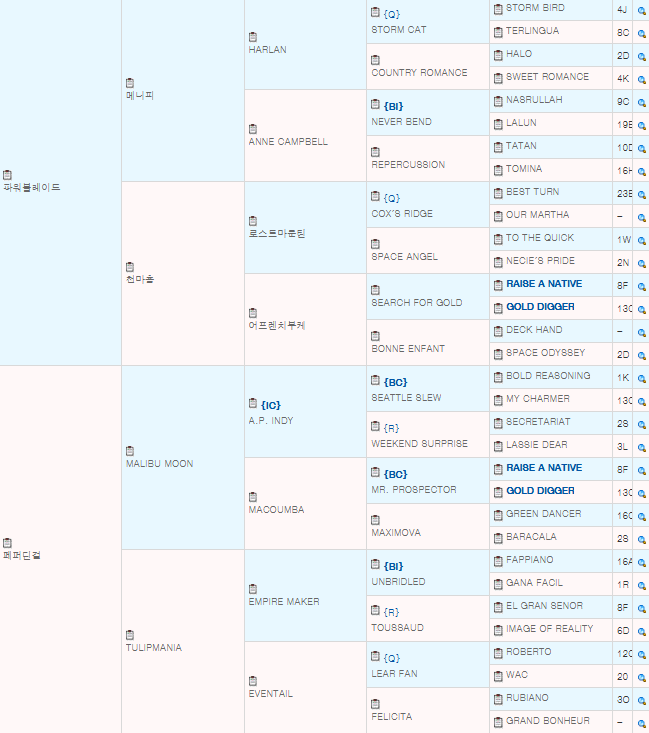Click the clipboard icon above 메니피
Viewport: 649px width, 733px height.
pos(130,83)
